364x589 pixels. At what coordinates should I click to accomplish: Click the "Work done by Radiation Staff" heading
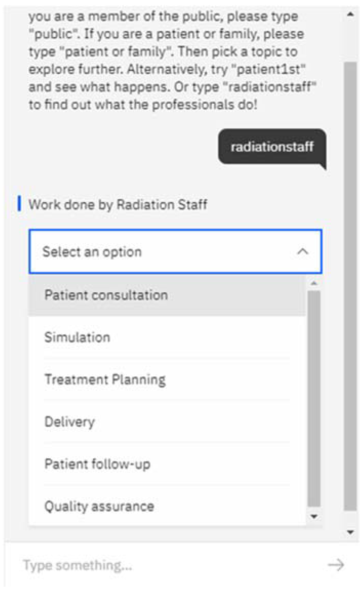[x=118, y=204]
